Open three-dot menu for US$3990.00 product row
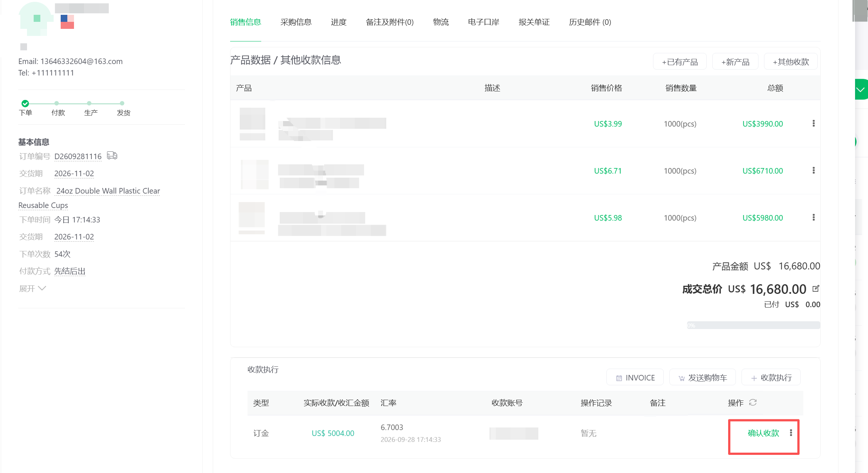This screenshot has height=473, width=868. (813, 124)
